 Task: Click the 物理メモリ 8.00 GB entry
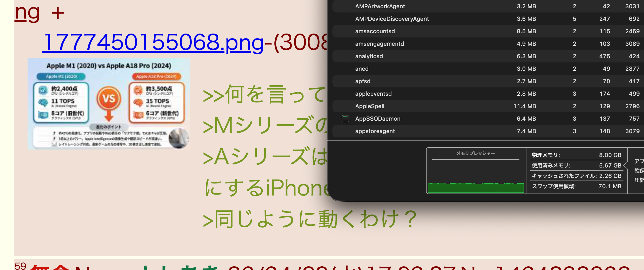[576, 155]
